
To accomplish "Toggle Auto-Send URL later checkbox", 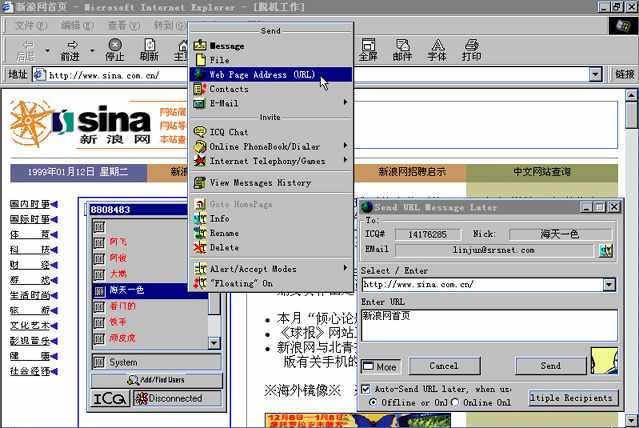I will point(366,389).
